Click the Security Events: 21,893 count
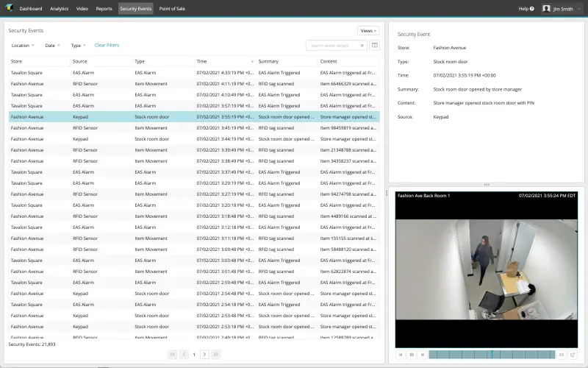This screenshot has height=368, width=588. (32, 344)
